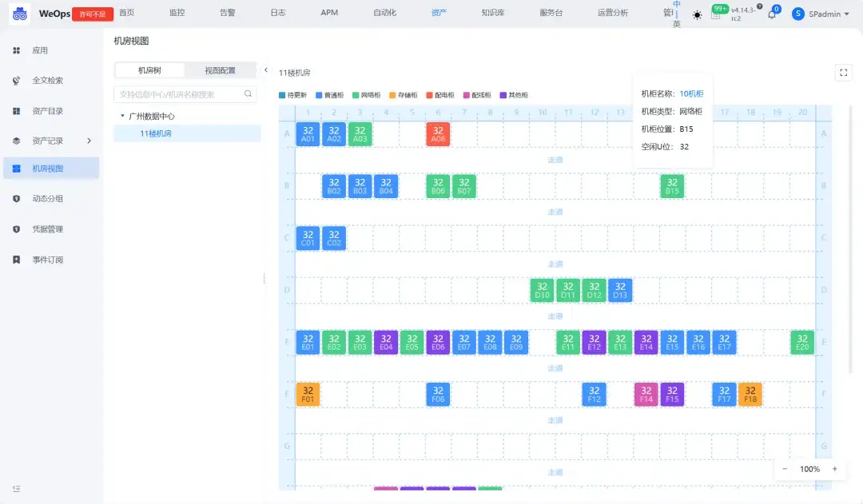Open 动态分组 in sidebar

[47, 199]
